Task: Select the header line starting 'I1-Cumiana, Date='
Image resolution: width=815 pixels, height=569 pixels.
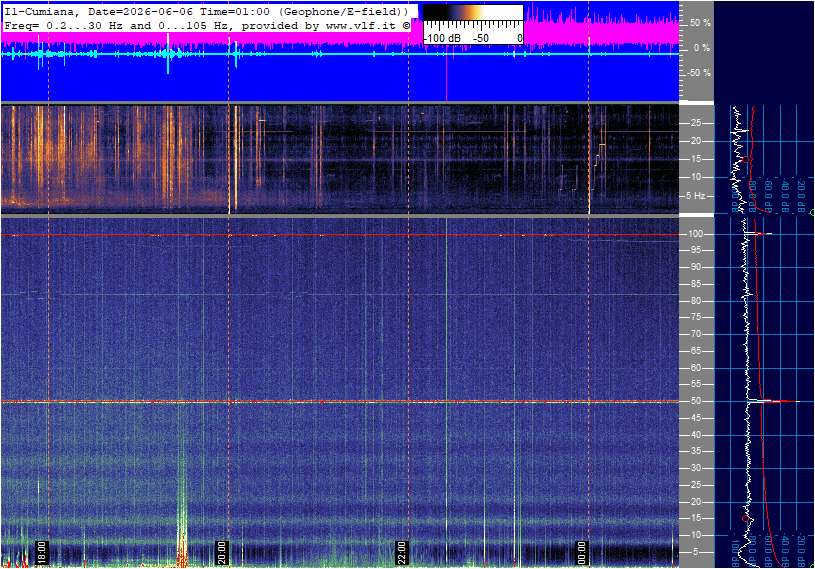Action: (x=206, y=11)
